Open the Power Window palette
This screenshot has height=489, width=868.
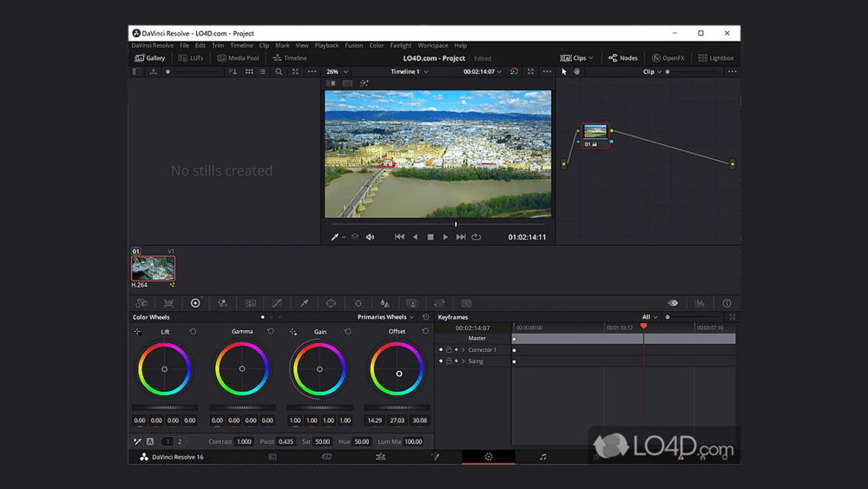(x=331, y=303)
